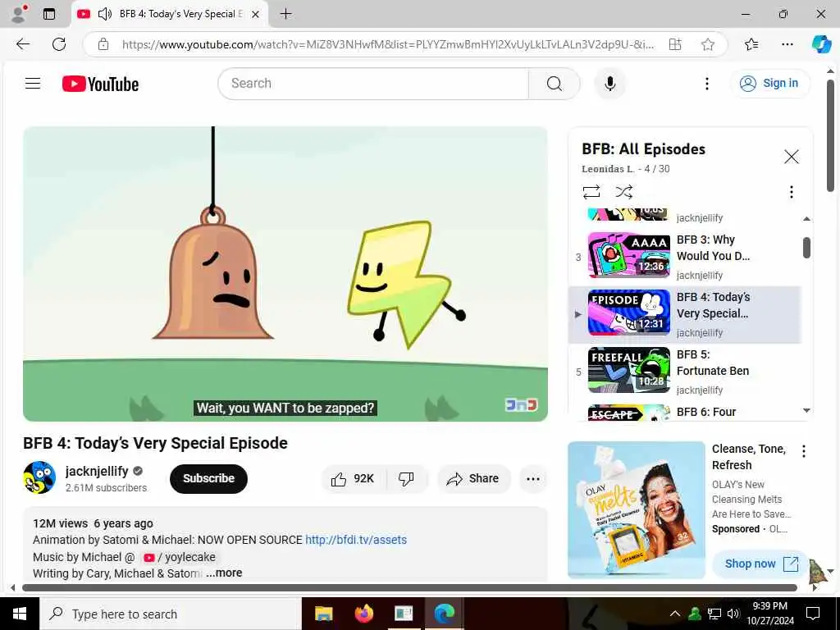Play BFB 3: Why Would You D... thumbnail
840x630 pixels.
[x=629, y=255]
